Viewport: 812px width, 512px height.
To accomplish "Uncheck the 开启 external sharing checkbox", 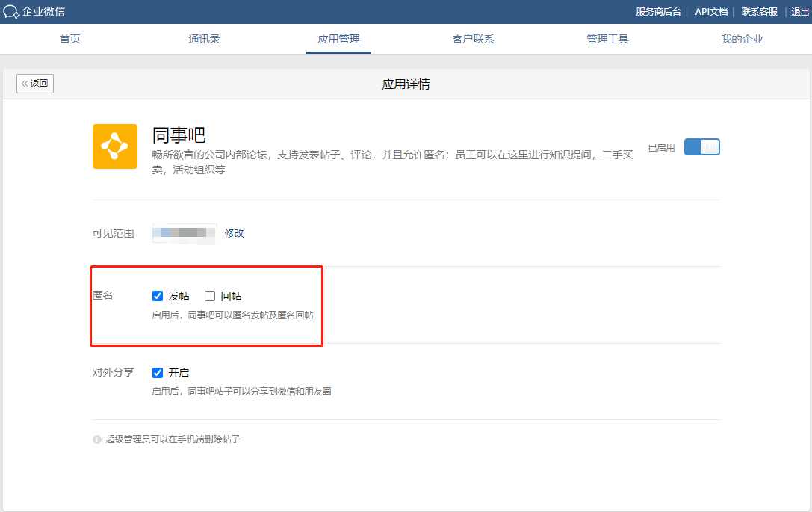I will point(158,373).
